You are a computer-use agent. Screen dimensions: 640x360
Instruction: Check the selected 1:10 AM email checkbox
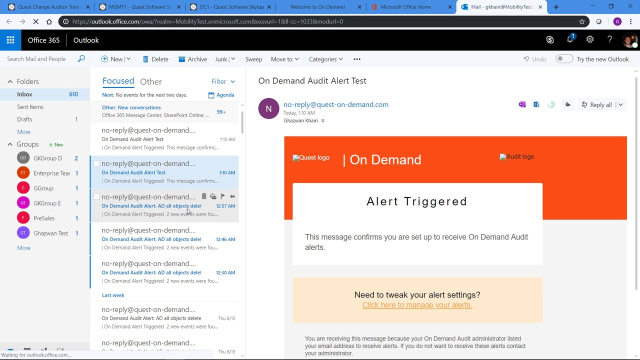pyautogui.click(x=97, y=163)
